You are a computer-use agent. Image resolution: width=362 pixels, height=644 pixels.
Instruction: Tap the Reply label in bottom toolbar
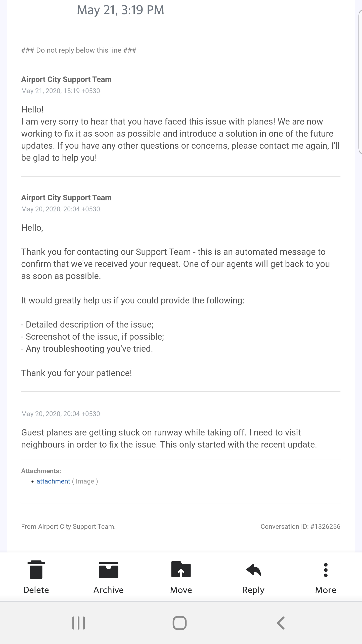coord(253,590)
